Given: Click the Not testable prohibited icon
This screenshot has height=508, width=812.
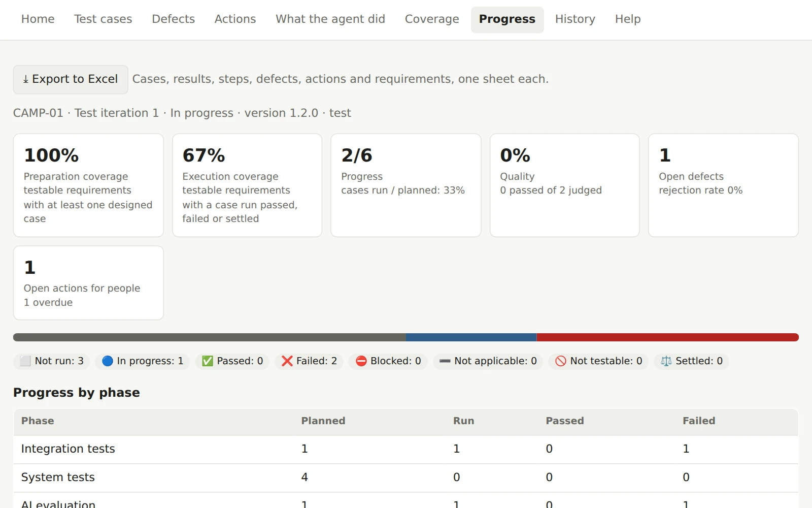Looking at the screenshot, I should coord(561,361).
